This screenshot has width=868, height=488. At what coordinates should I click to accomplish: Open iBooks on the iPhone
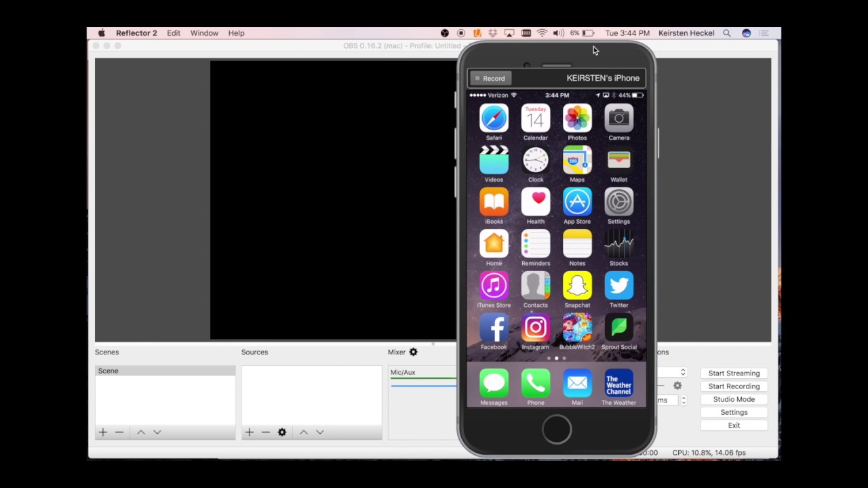coord(494,202)
